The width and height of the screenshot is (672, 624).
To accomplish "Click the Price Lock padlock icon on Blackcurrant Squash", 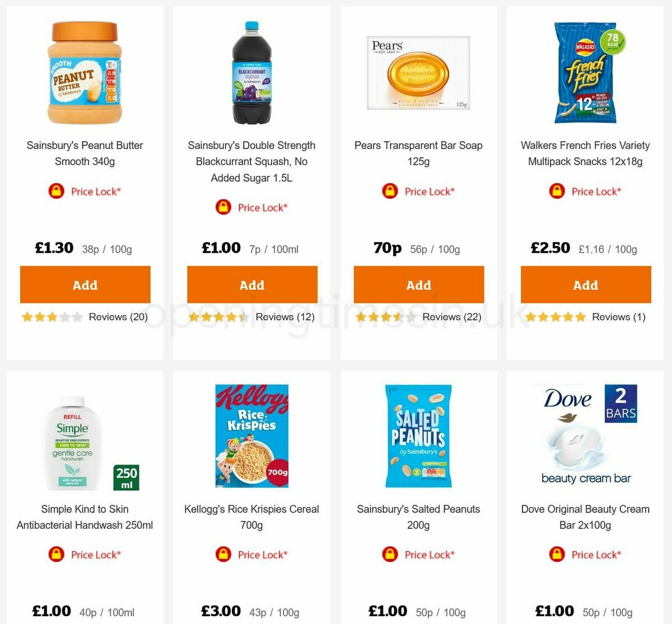I will pos(224,207).
